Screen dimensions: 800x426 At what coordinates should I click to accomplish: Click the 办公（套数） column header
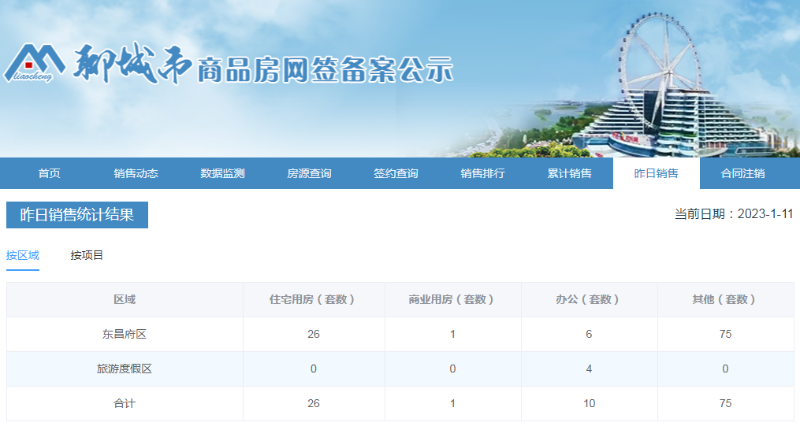click(589, 299)
